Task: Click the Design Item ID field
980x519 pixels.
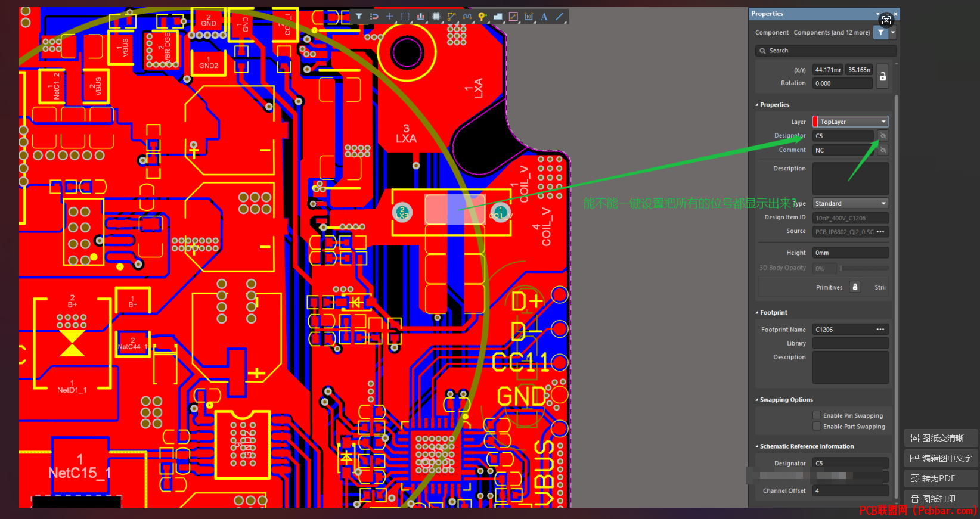Action: click(851, 218)
